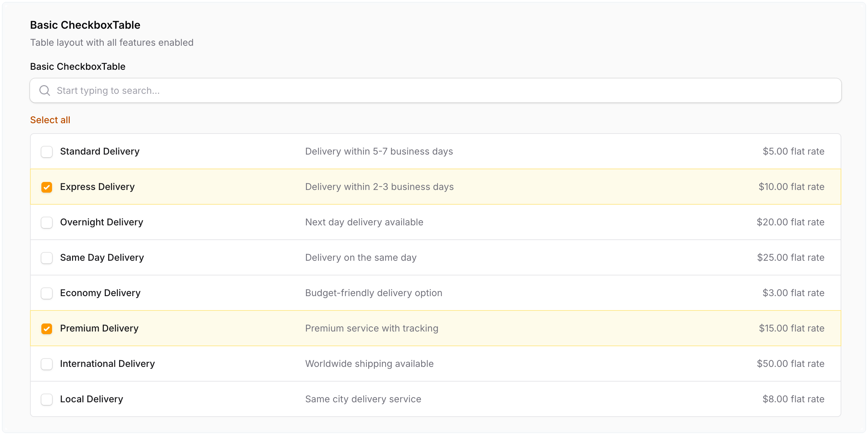Enable the Economy Delivery checkbox
Image resolution: width=868 pixels, height=435 pixels.
pyautogui.click(x=47, y=293)
